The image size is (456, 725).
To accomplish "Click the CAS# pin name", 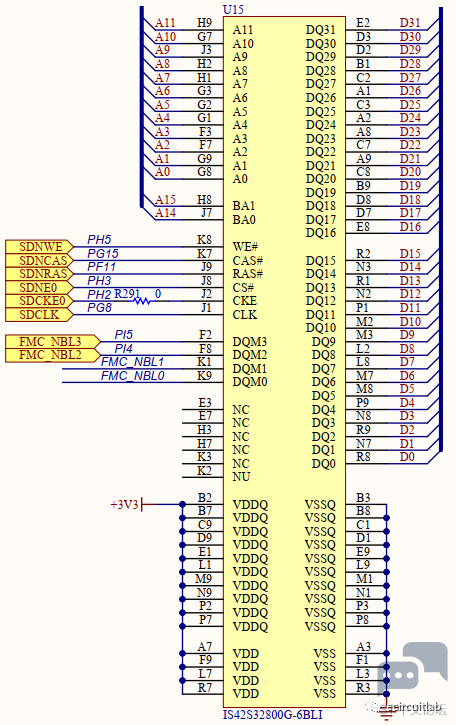I will click(248, 260).
